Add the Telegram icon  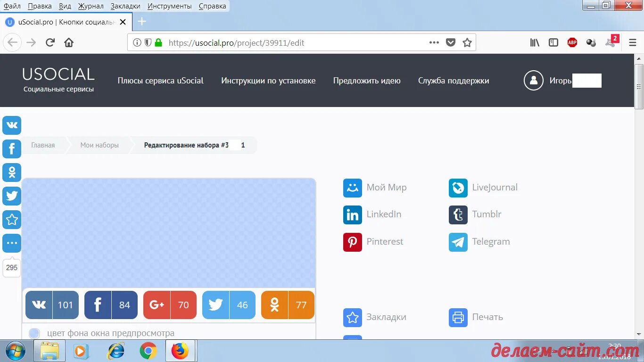pos(458,242)
